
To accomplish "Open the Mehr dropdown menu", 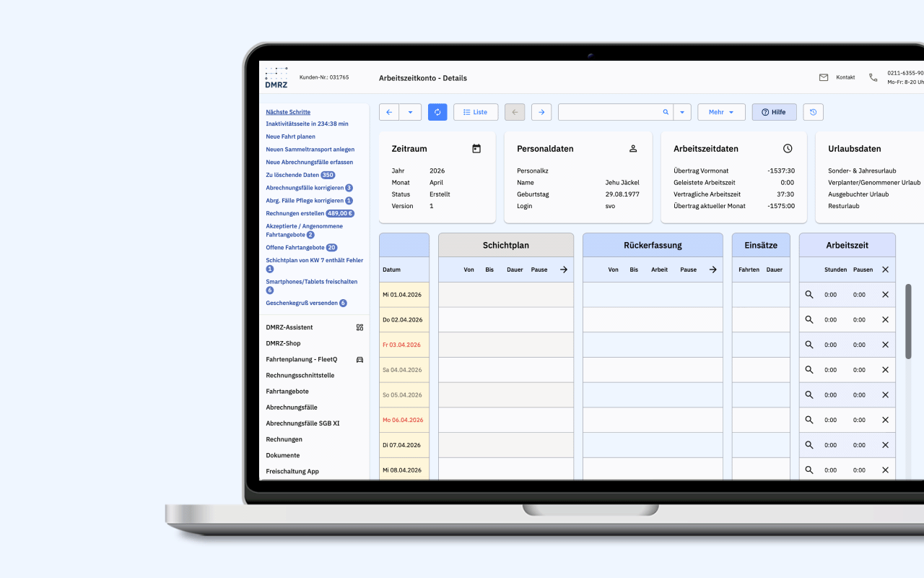I will (721, 112).
